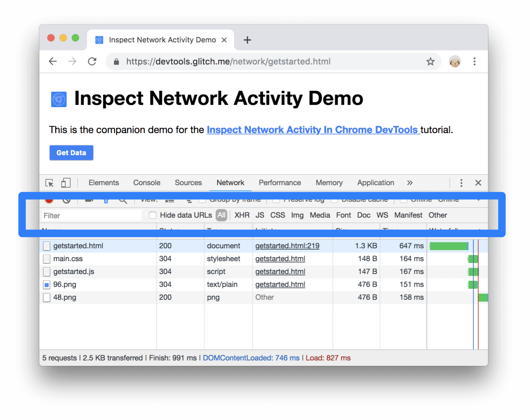Click the address bar URL
530x420 pixels.
[x=228, y=62]
